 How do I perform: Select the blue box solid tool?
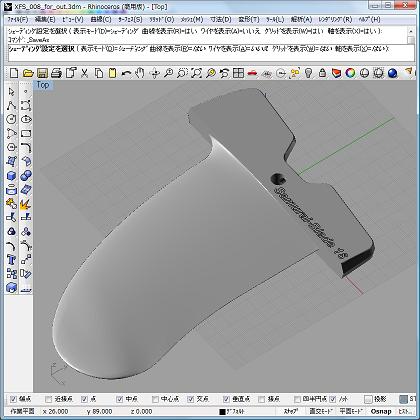(x=12, y=176)
